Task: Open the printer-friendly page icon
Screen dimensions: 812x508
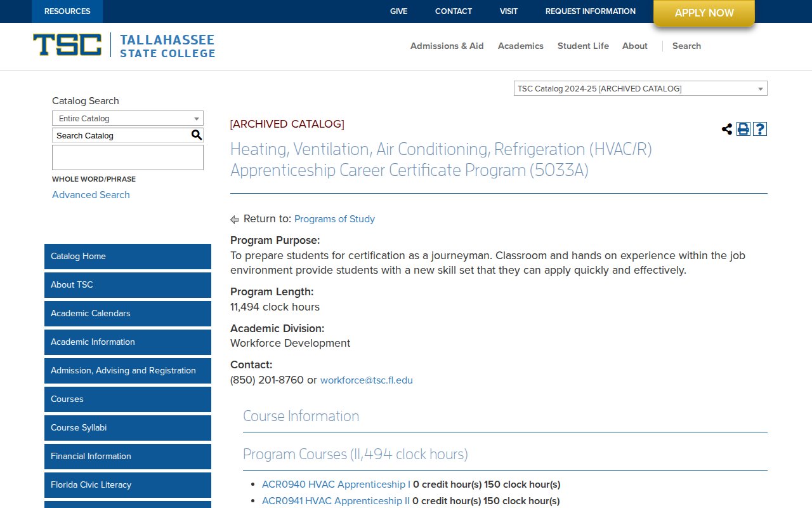Action: [x=743, y=128]
